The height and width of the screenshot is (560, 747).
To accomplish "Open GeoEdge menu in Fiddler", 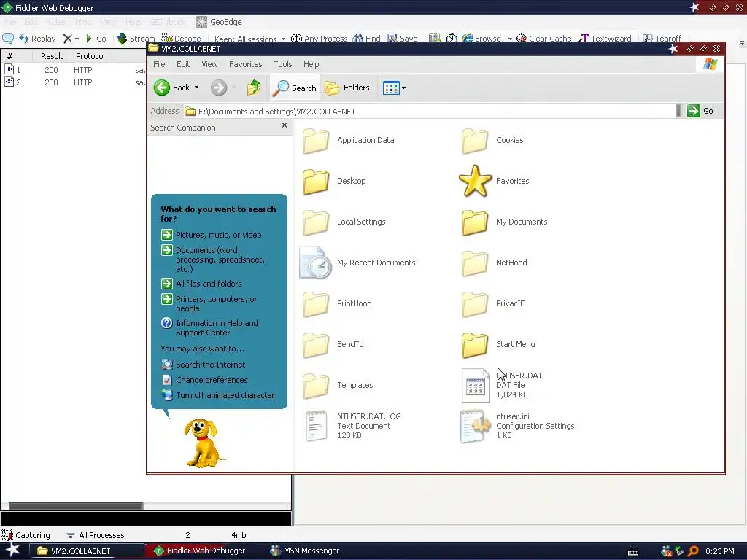I will [x=219, y=22].
